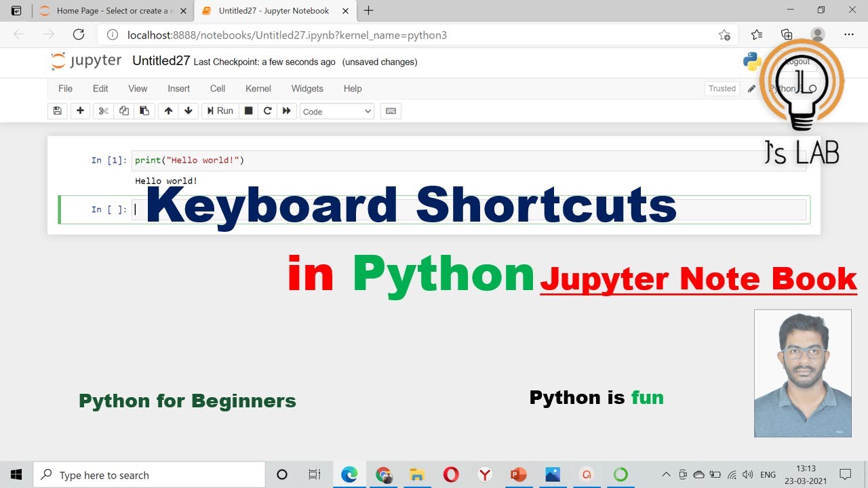Restart the kernel icon

click(268, 111)
